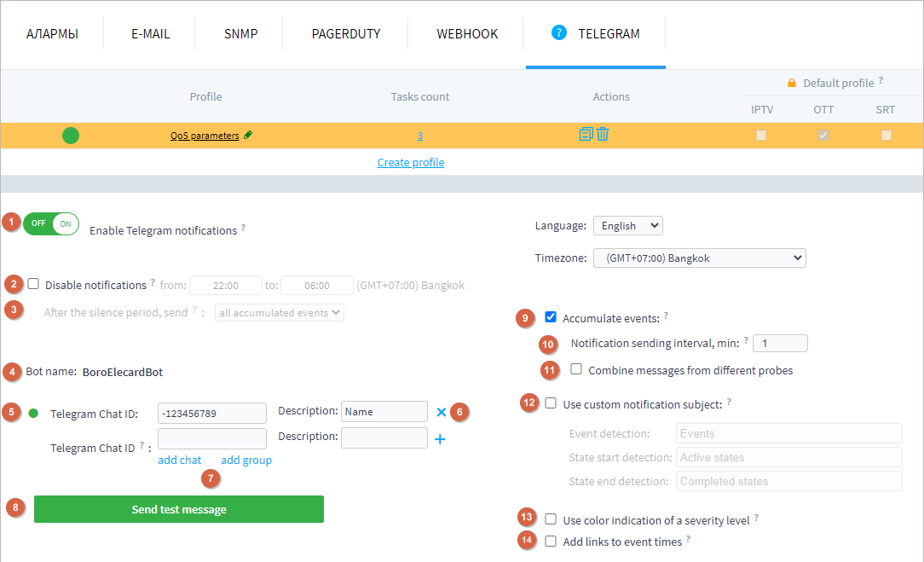Enable Combine messages from different probes
The image size is (924, 562).
coord(576,369)
